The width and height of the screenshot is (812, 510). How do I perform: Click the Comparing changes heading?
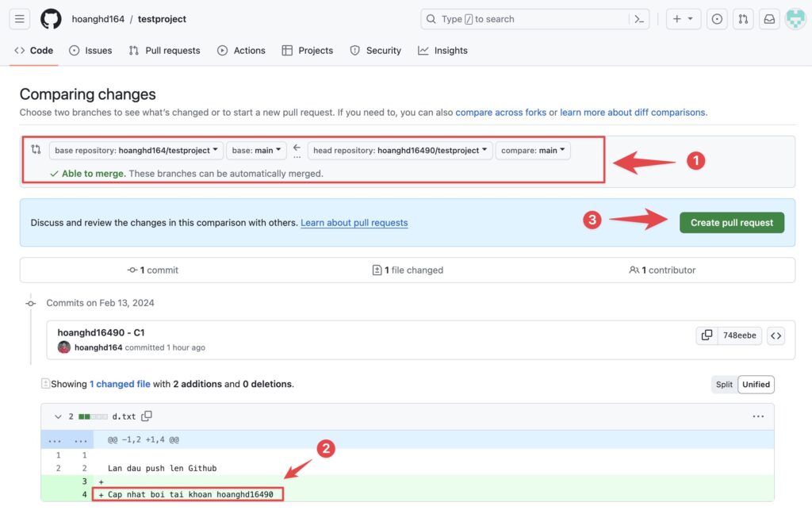click(87, 94)
